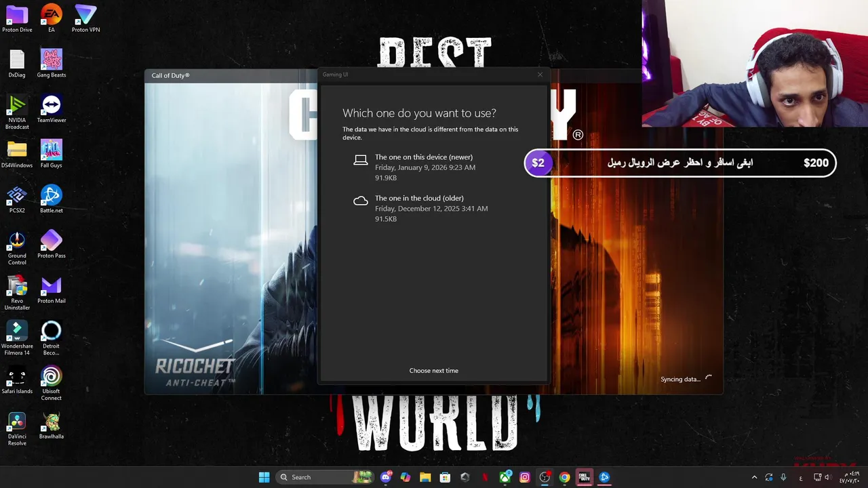868x488 pixels.
Task: Launch Proton VPN from desktop
Action: pos(85,18)
